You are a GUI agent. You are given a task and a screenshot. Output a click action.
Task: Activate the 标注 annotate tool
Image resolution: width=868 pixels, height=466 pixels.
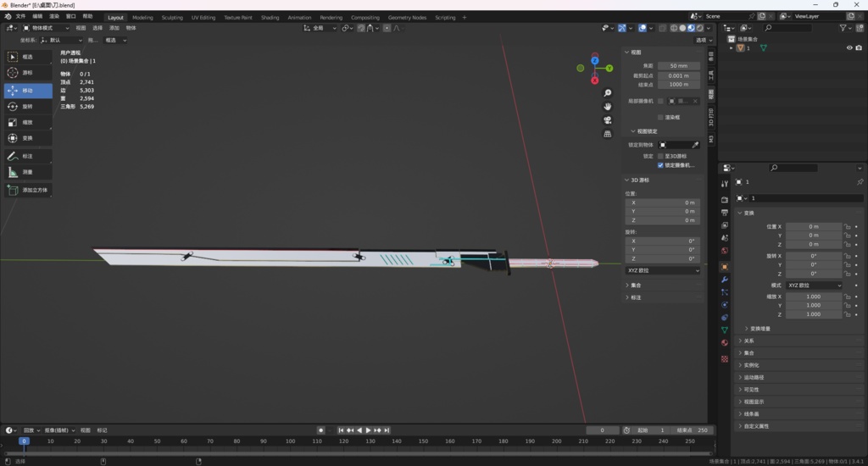click(28, 157)
